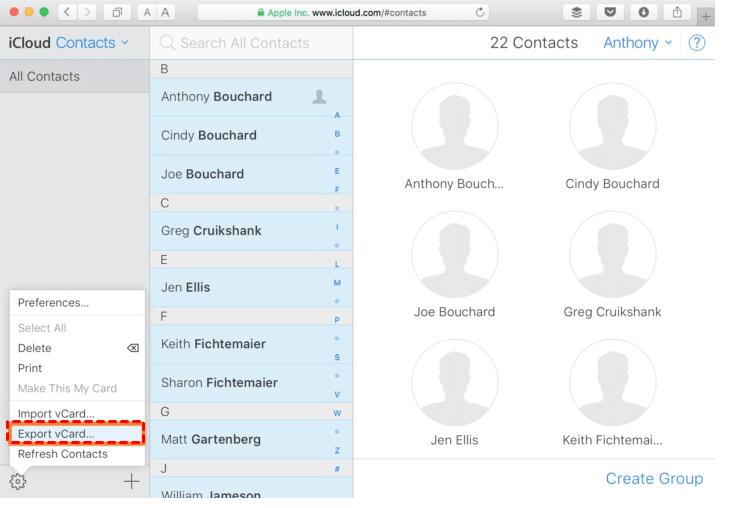The image size is (754, 508).
Task: Select Keith Fichtemaier in the contact list
Action: click(251, 344)
